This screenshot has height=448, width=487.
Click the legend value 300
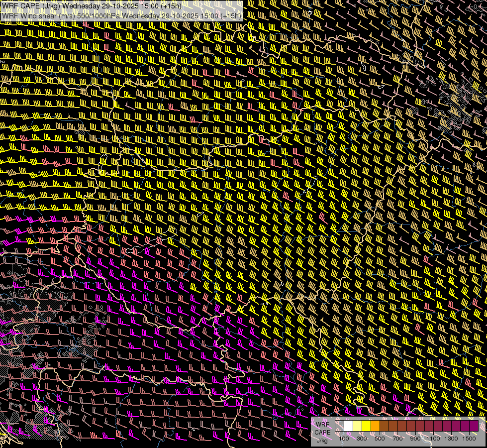362,439
